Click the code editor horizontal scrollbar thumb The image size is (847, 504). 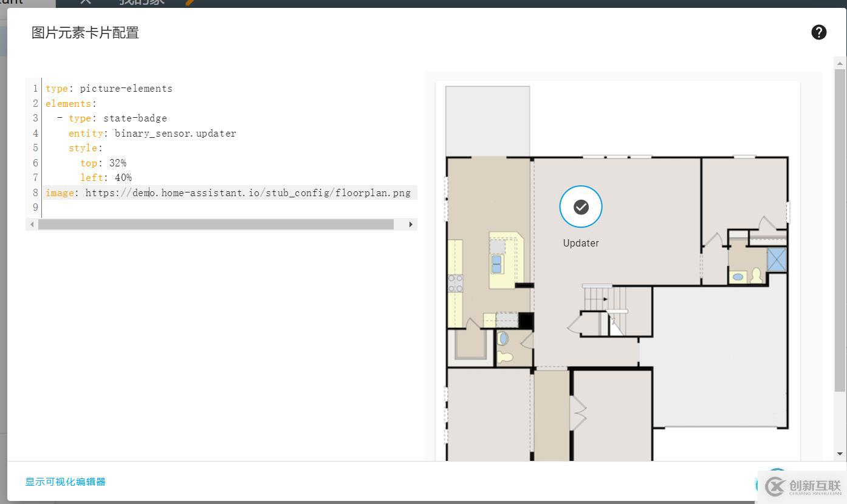[216, 224]
